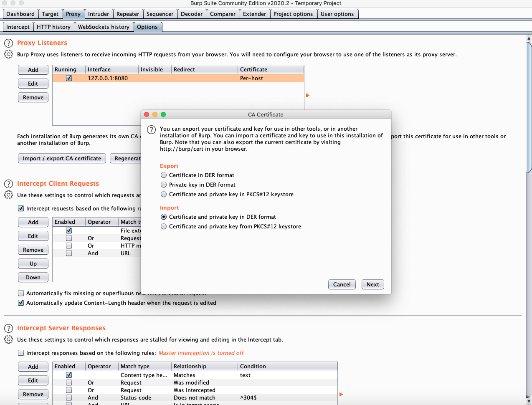Image resolution: width=532 pixels, height=405 pixels.
Task: Click Cancel in CA Certificate dialog
Action: pyautogui.click(x=342, y=284)
